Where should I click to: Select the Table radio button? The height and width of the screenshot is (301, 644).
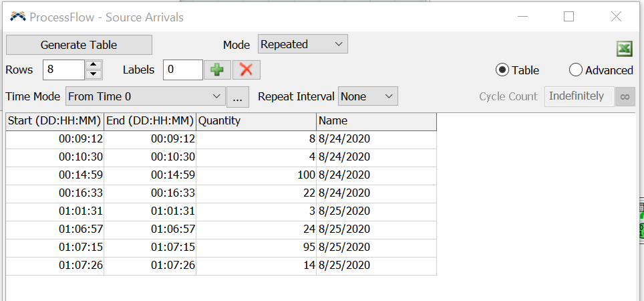(502, 70)
